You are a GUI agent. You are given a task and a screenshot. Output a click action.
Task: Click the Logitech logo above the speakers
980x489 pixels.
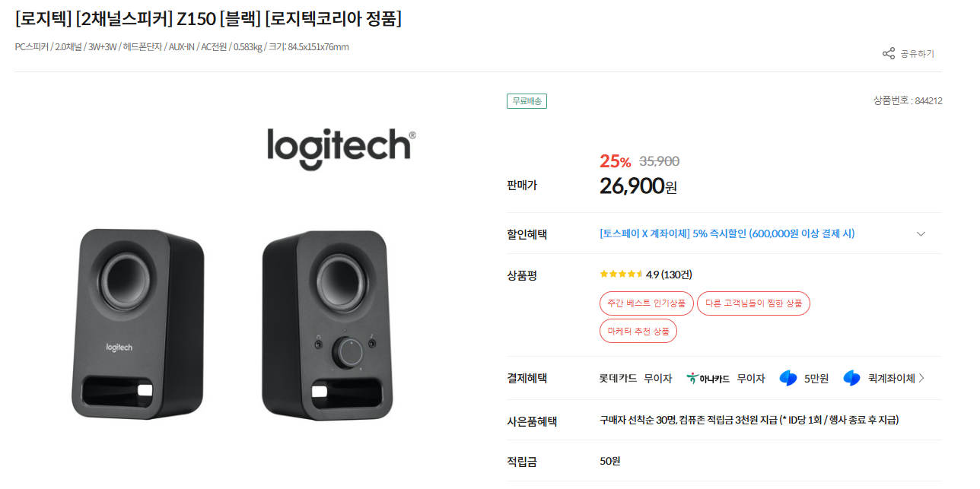tap(340, 148)
